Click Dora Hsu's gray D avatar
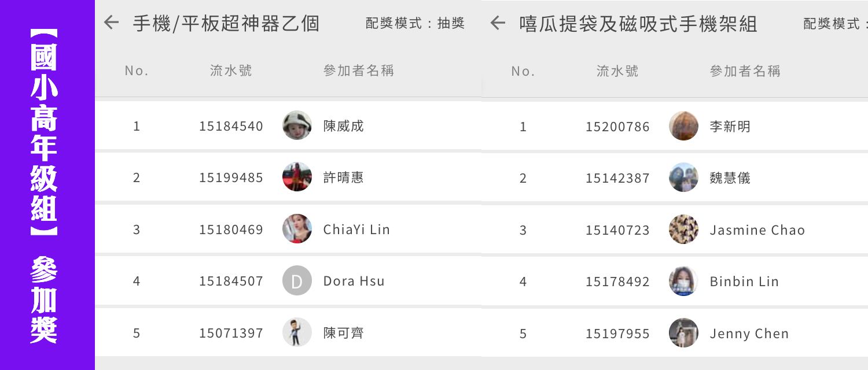Image resolution: width=868 pixels, height=370 pixels. tap(297, 281)
